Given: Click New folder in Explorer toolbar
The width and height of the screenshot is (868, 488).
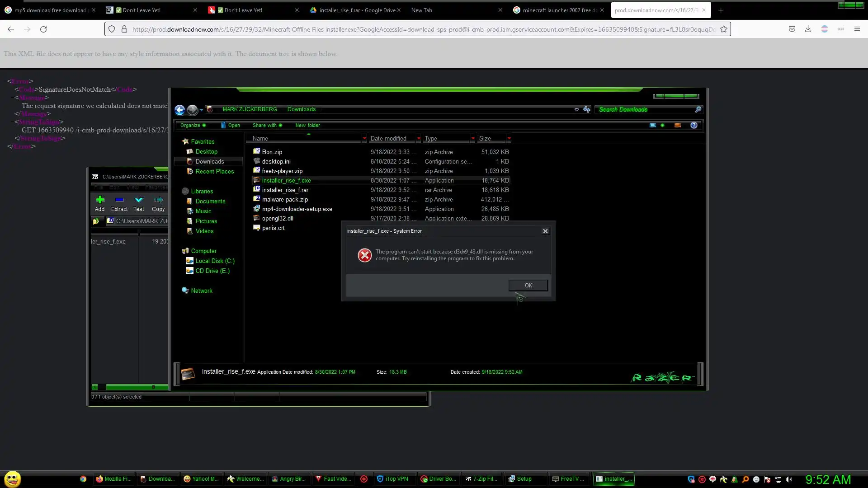Looking at the screenshot, I should 307,125.
